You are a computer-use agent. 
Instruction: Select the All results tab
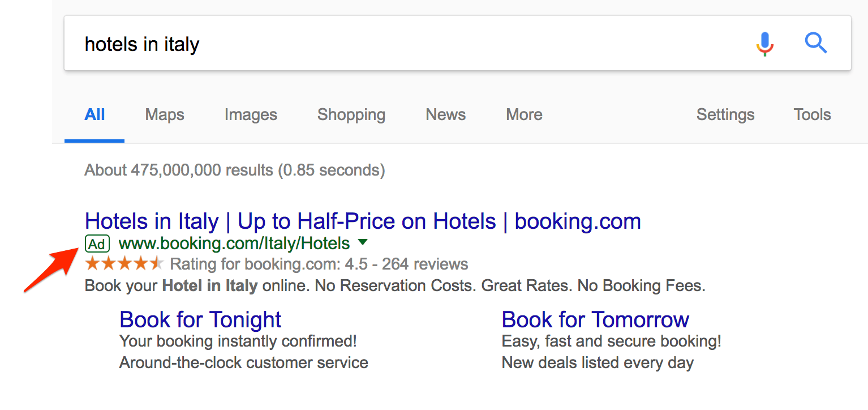94,115
